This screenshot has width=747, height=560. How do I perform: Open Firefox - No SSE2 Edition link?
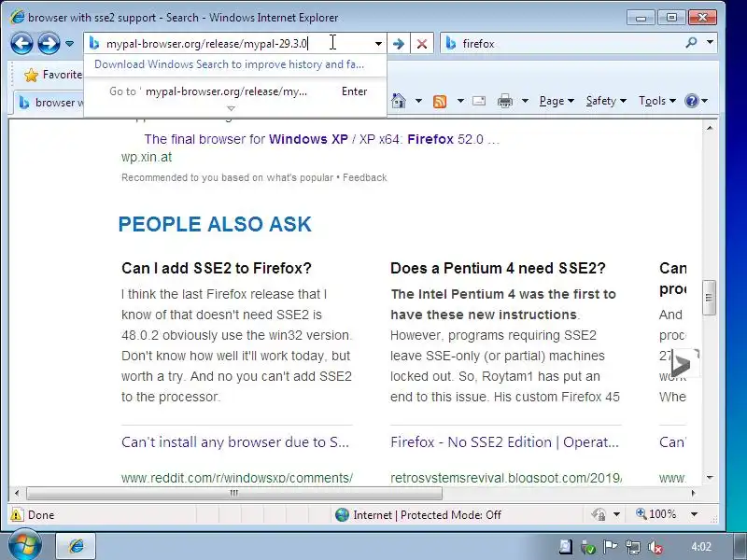coord(504,442)
